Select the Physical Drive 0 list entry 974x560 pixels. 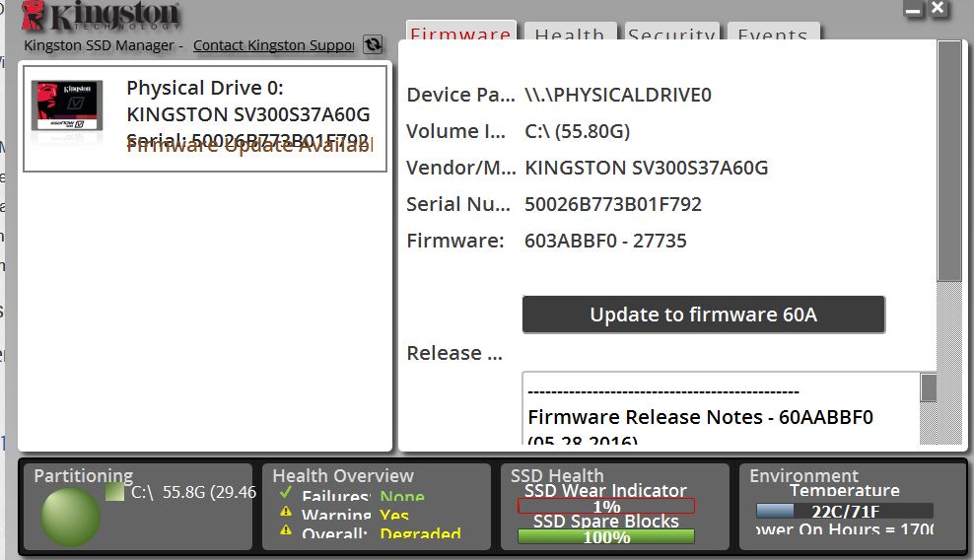pos(205,118)
